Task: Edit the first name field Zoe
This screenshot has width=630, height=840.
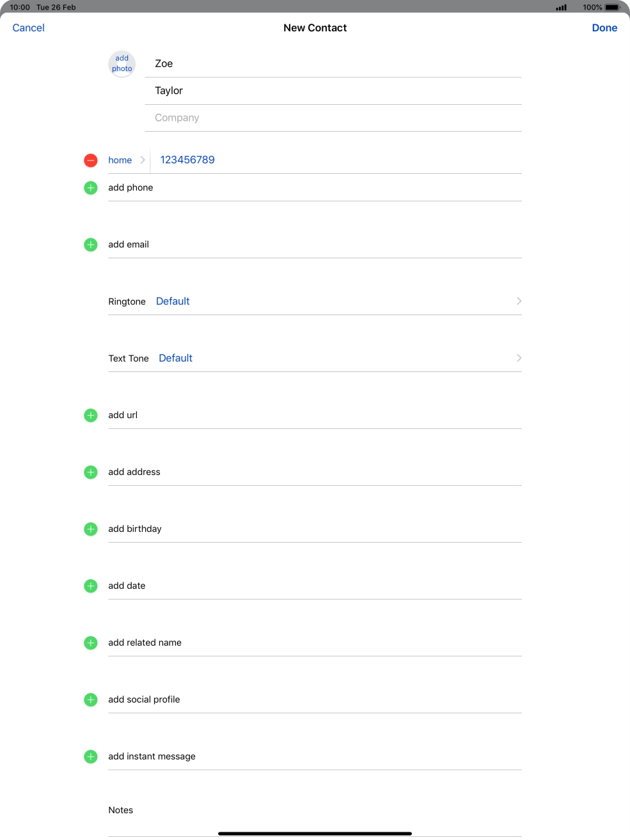Action: point(333,64)
